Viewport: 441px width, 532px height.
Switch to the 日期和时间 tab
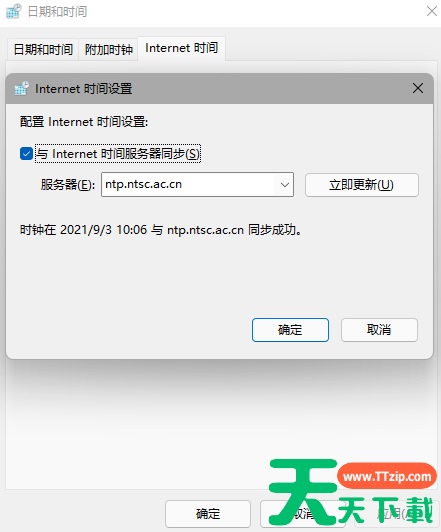43,50
